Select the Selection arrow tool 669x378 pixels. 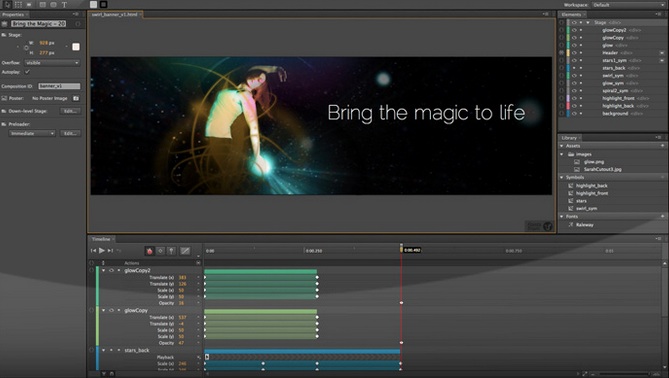tap(7, 5)
